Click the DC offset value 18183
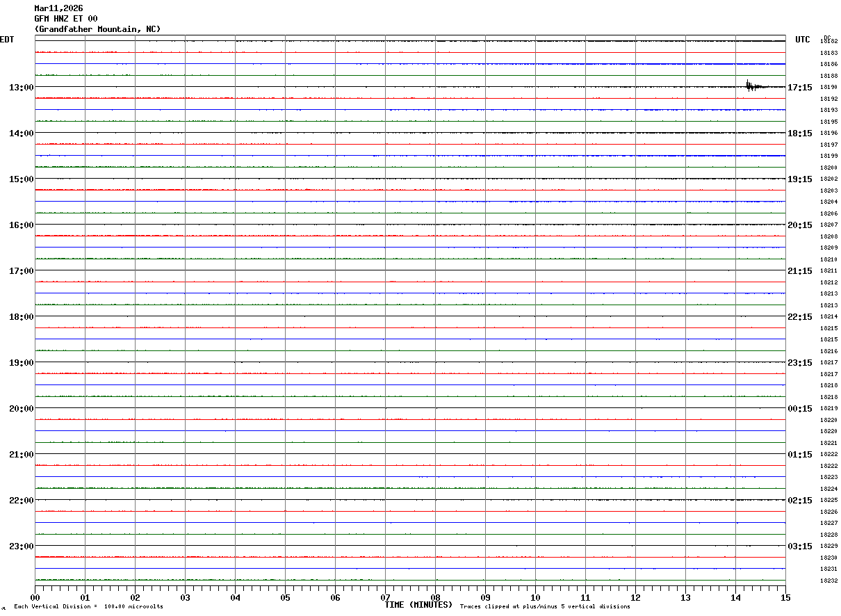The image size is (841, 616). pos(828,53)
